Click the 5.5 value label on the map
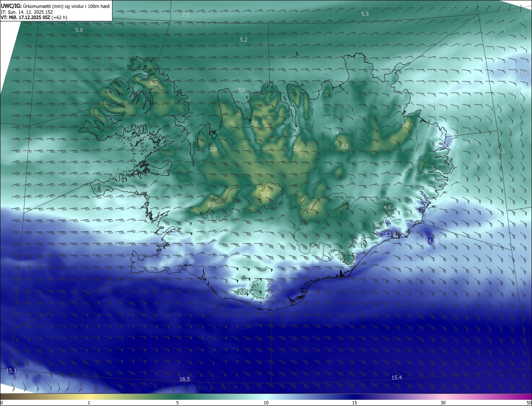Image resolution: width=532 pixels, height=406 pixels. pyautogui.click(x=365, y=14)
